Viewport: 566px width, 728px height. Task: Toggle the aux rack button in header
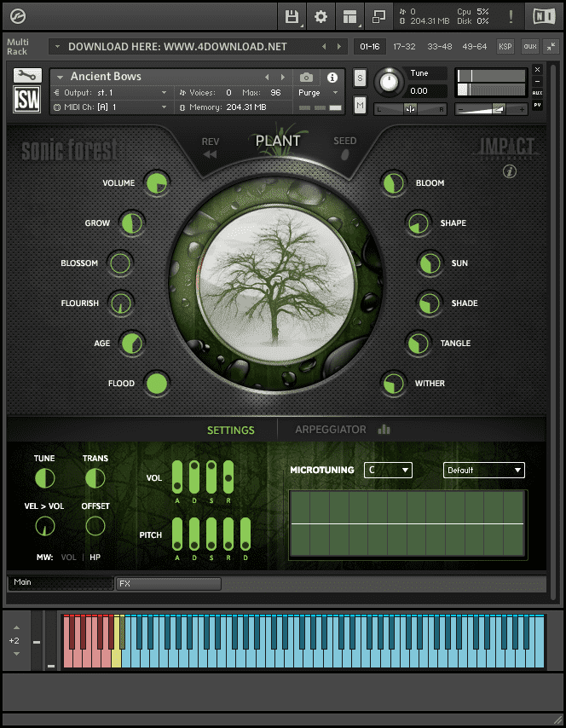[530, 46]
